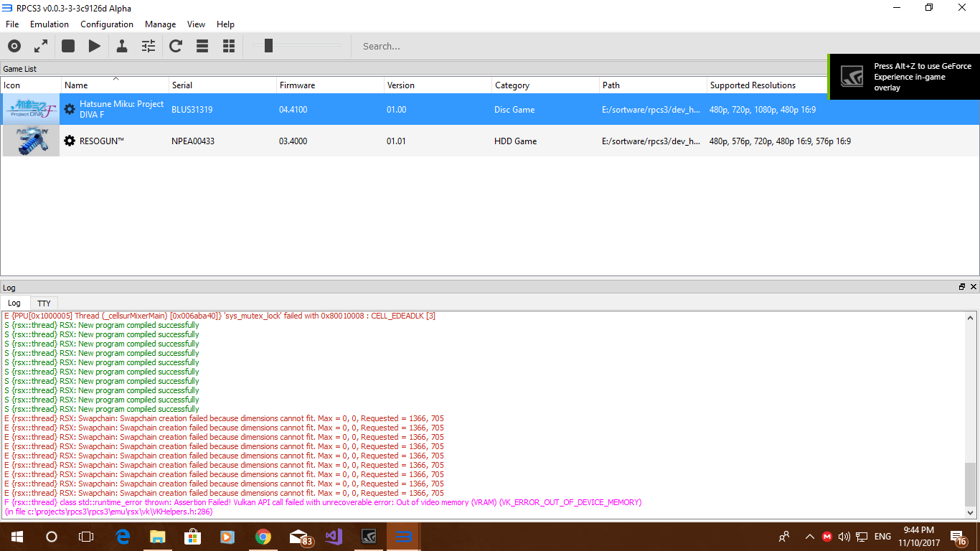Open Visual Studio from the taskbar
This screenshot has height=551, width=980.
click(x=333, y=537)
